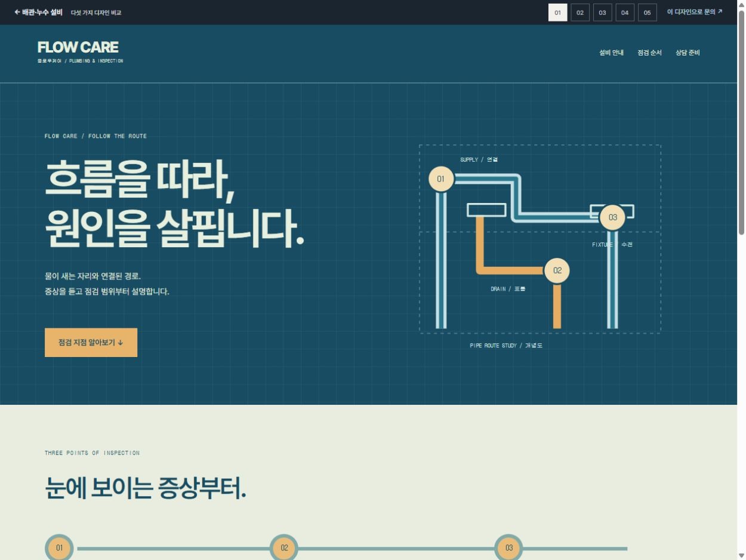Click the DRAIN diagram label
Screen dimensions: 746x560
[x=508, y=289]
